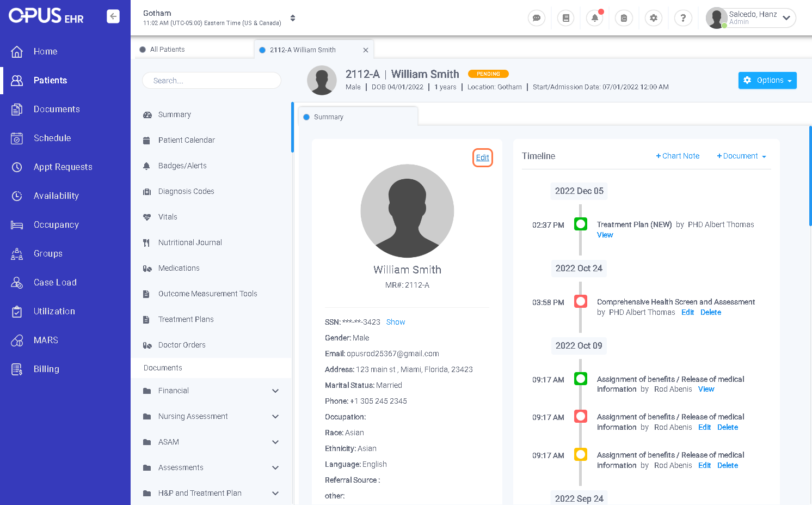The height and width of the screenshot is (505, 812).
Task: Open Doctor Orders menu item
Action: [182, 345]
